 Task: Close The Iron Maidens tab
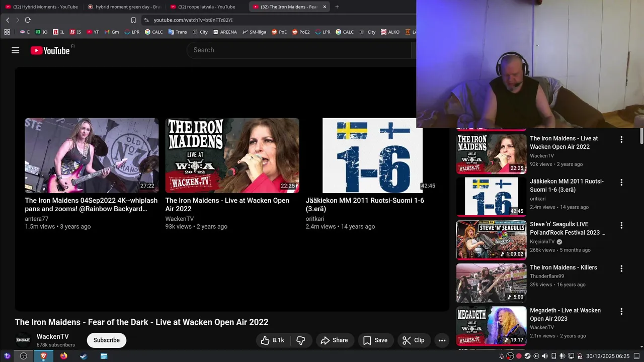[x=325, y=7]
